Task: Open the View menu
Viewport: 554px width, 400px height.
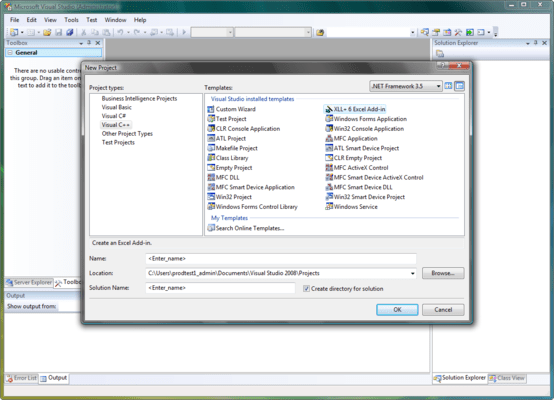Action: 50,20
